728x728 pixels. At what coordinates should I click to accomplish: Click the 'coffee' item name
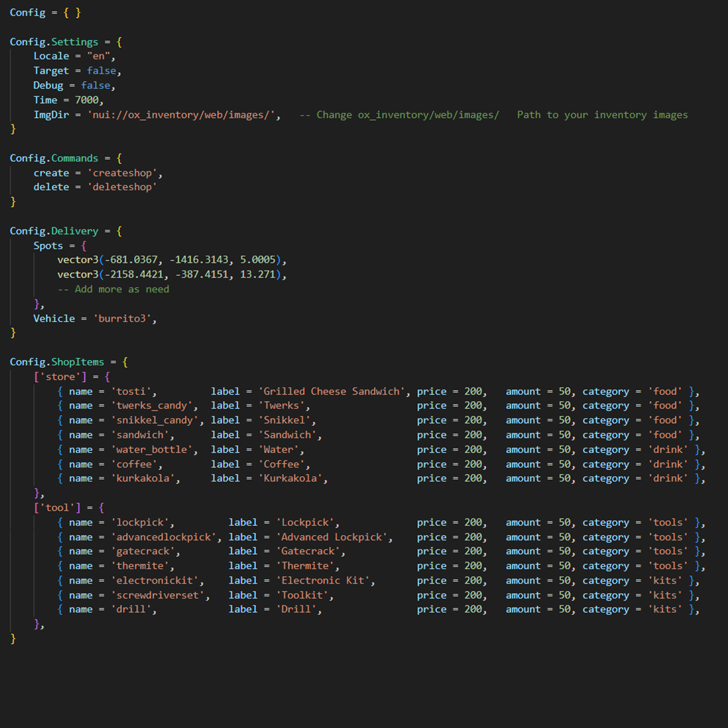133,464
